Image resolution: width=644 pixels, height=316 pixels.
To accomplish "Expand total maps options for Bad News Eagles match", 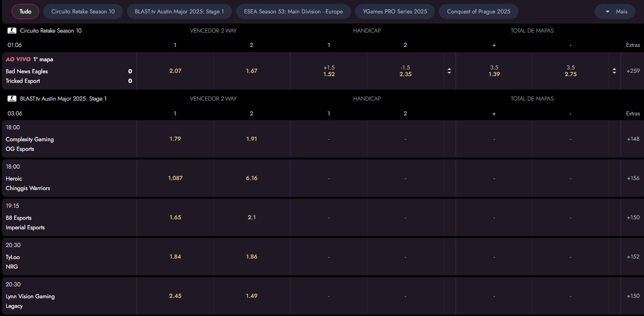I will click(614, 71).
